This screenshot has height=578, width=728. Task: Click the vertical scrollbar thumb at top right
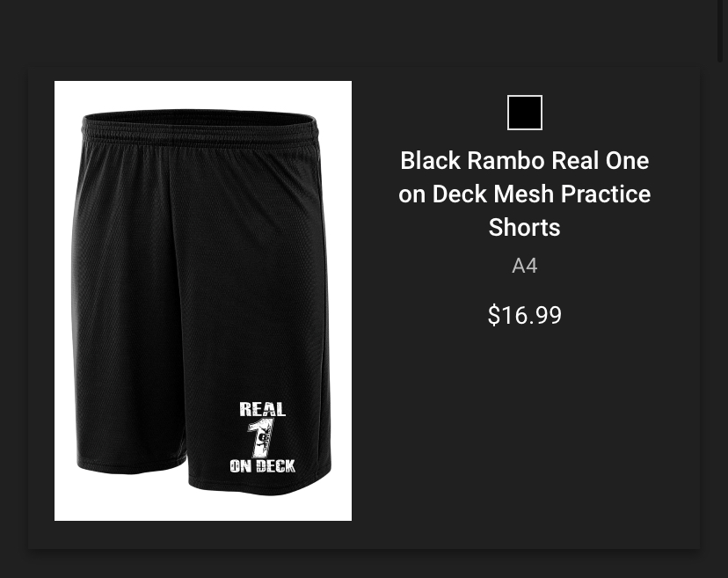[x=720, y=31]
